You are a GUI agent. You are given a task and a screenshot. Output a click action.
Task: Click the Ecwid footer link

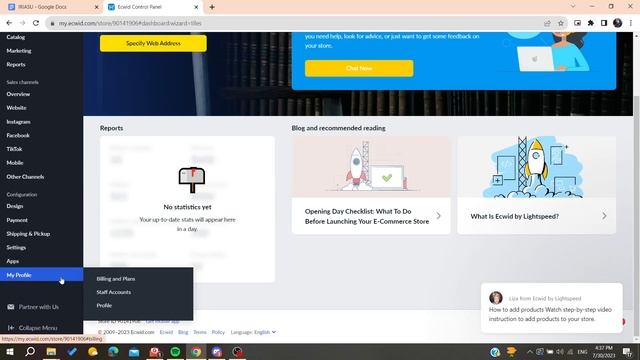click(x=166, y=332)
